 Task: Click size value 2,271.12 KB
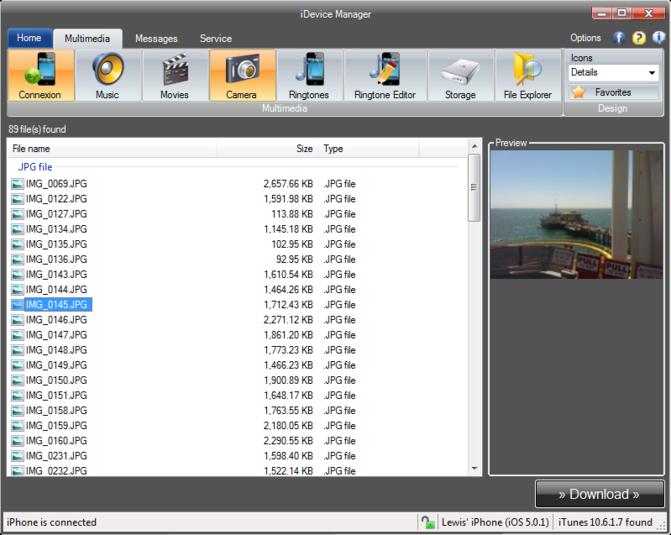click(x=288, y=320)
